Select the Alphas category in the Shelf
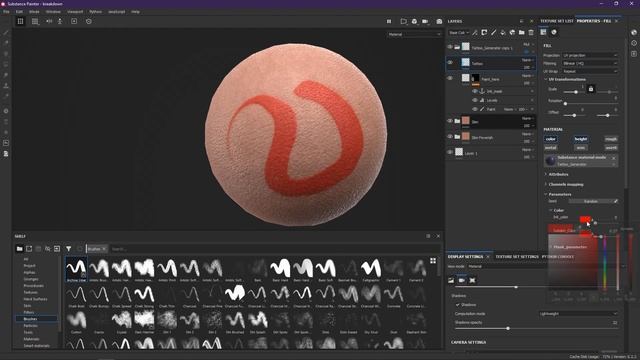 29,272
